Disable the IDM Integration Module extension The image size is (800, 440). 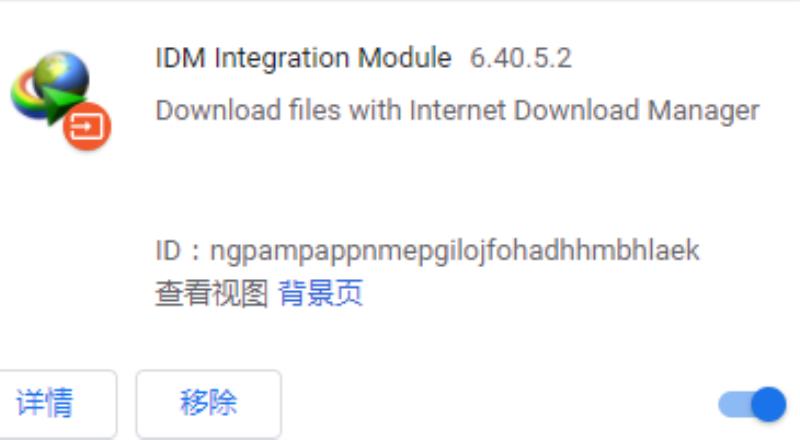[x=752, y=404]
